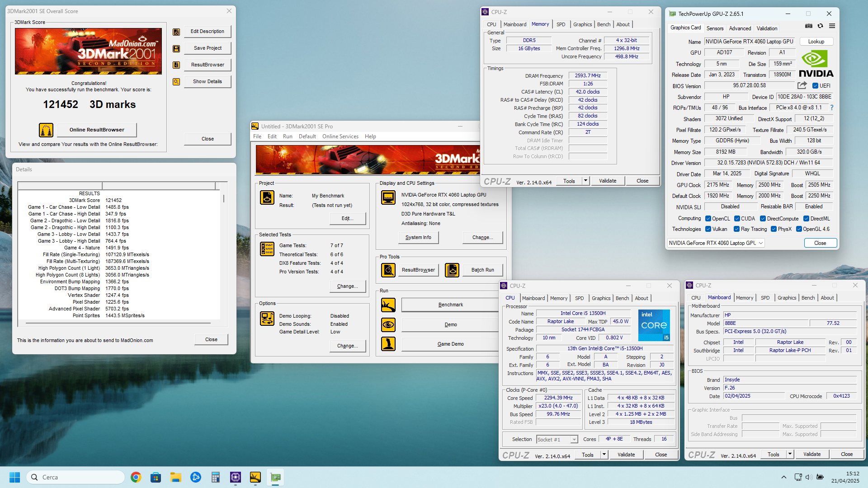Open Calculator from the taskbar
The width and height of the screenshot is (868, 488).
[215, 477]
